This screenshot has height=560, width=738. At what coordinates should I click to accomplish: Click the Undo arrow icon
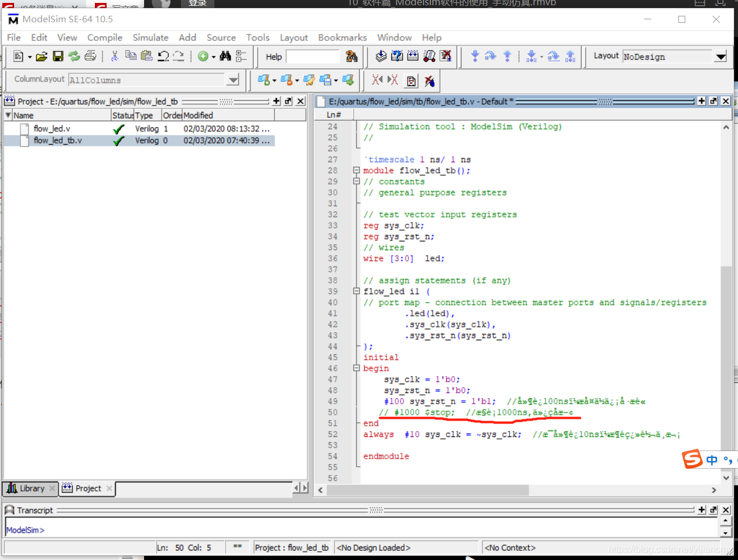163,56
